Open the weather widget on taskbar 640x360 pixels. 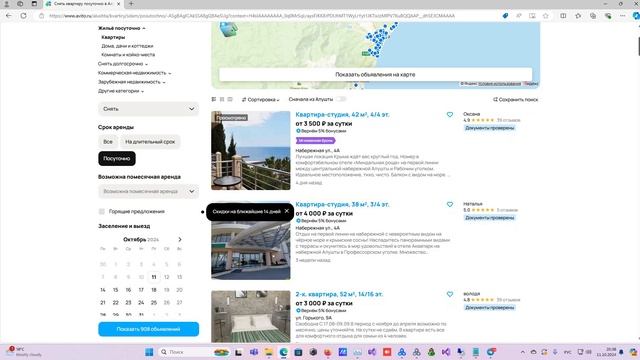[x=24, y=352]
